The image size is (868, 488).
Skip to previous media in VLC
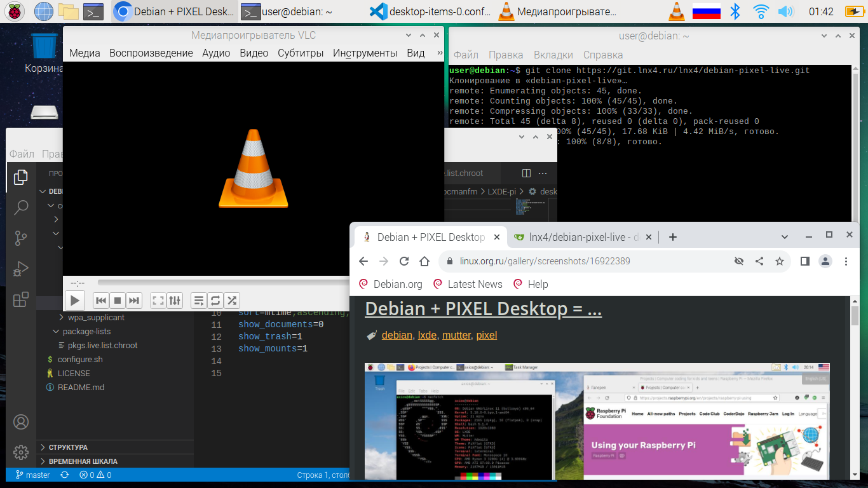(x=100, y=301)
